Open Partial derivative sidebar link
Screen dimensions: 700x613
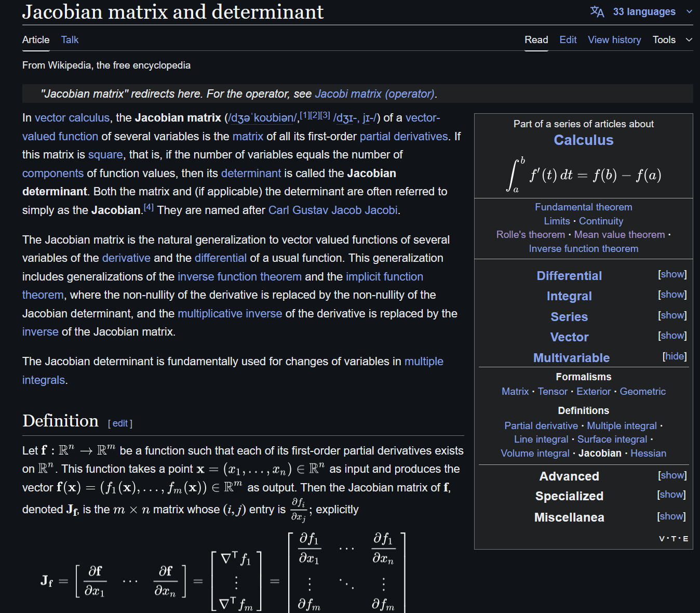[x=541, y=425]
